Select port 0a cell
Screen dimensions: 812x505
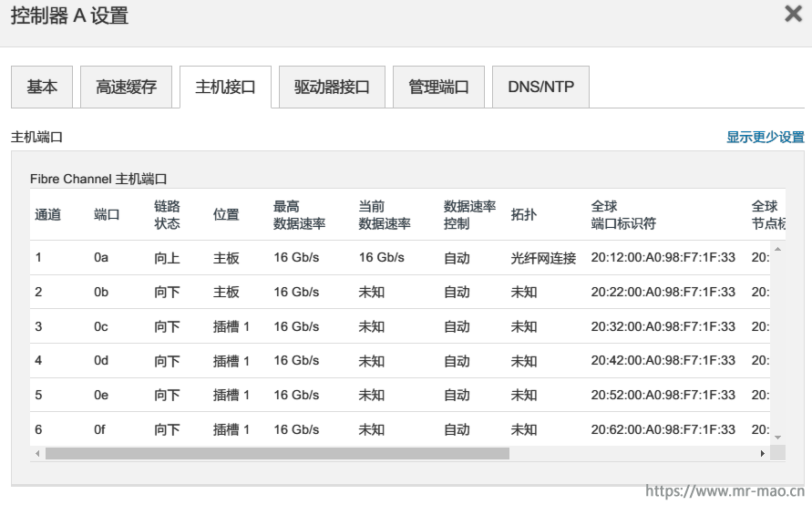tap(101, 257)
